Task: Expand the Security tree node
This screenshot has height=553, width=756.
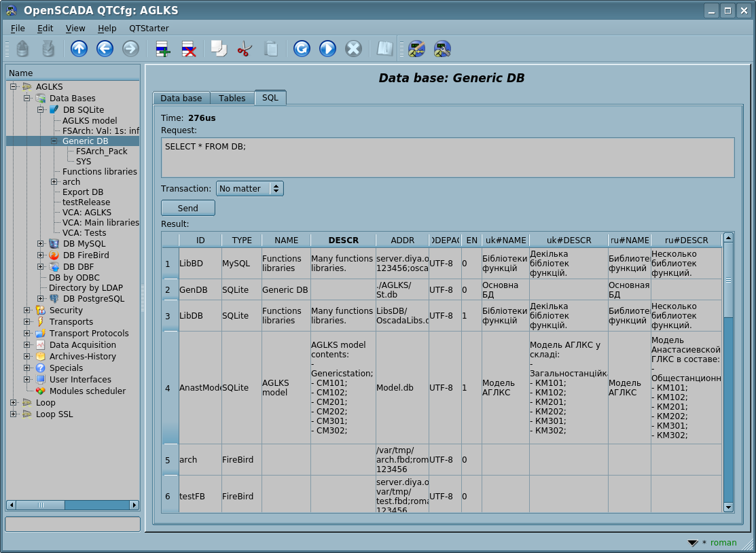Action: coord(27,310)
